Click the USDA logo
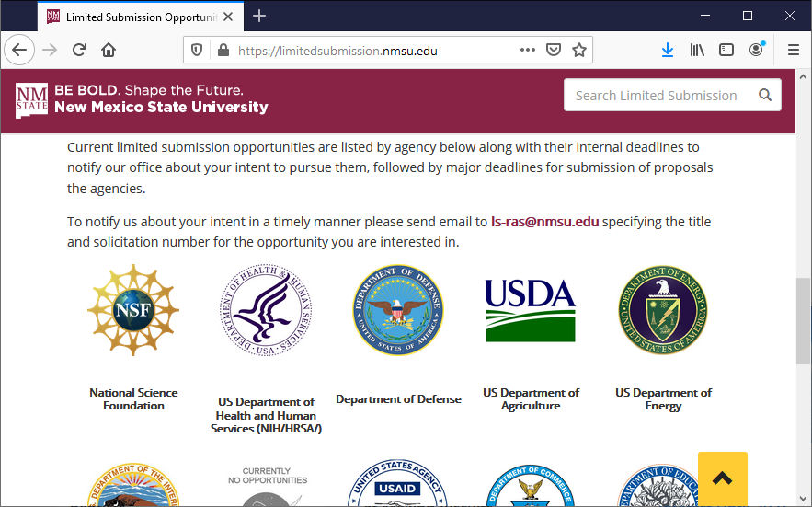 coord(531,310)
